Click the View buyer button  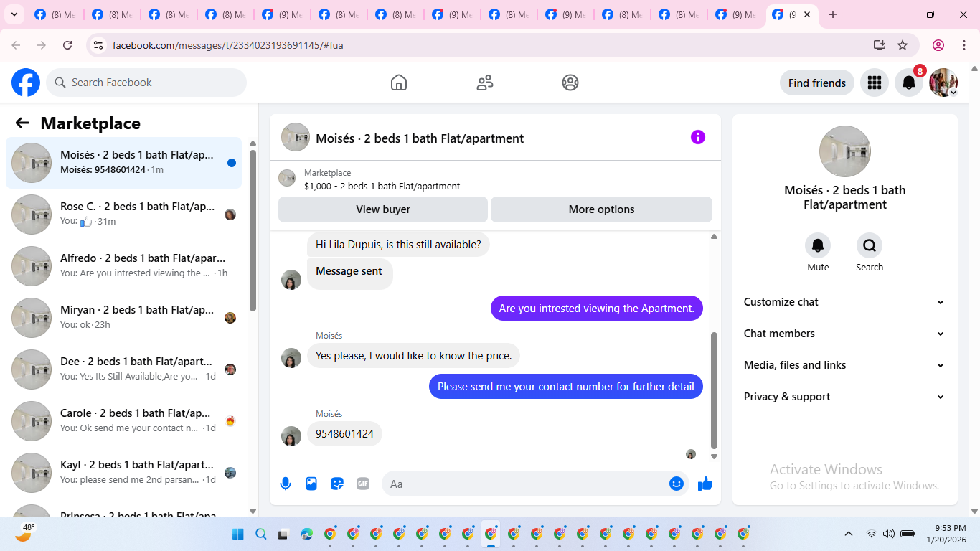pos(383,209)
